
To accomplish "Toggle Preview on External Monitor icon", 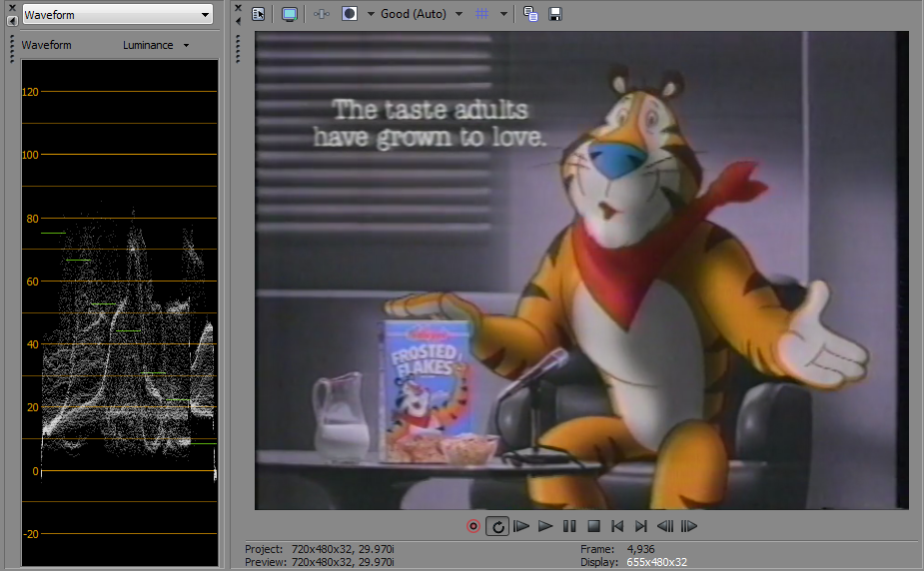I will tap(290, 14).
